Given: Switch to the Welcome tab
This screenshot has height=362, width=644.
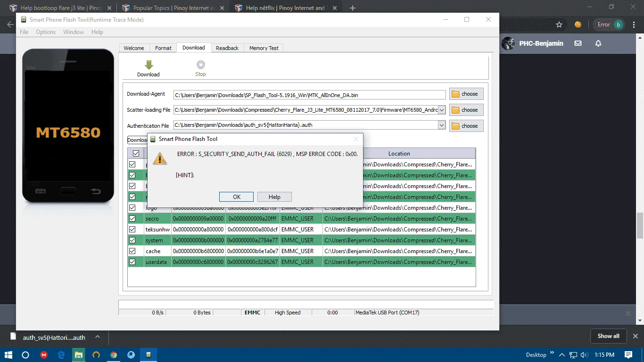Looking at the screenshot, I should pyautogui.click(x=134, y=48).
